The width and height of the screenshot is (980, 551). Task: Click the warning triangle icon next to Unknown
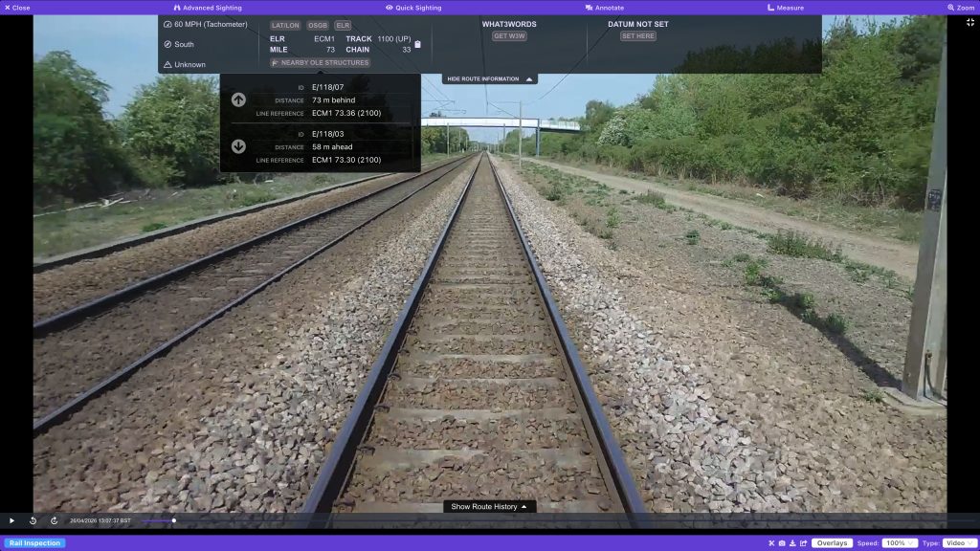[167, 64]
